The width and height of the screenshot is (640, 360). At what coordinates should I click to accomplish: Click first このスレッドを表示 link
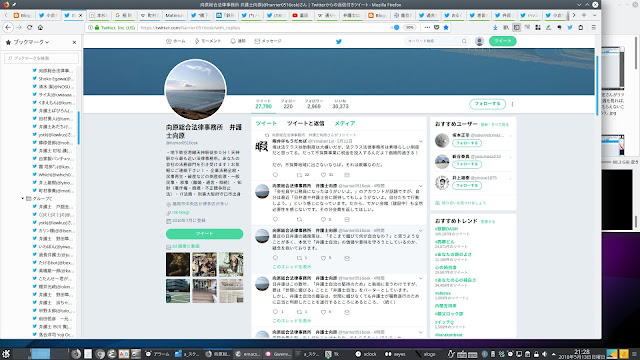(x=291, y=267)
